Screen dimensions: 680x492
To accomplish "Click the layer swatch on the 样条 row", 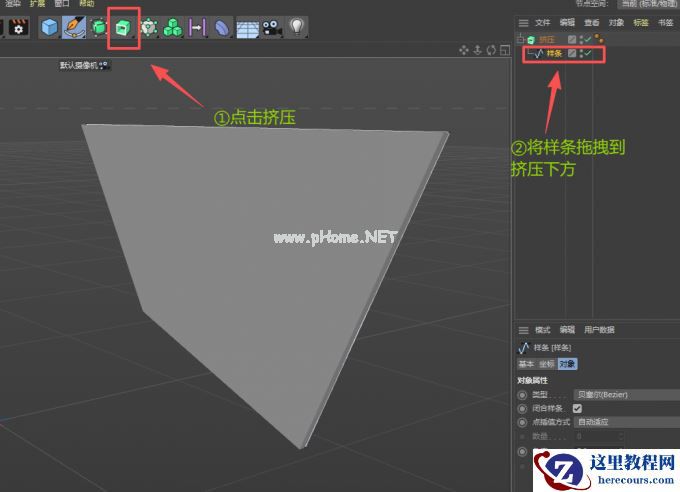I will 572,53.
